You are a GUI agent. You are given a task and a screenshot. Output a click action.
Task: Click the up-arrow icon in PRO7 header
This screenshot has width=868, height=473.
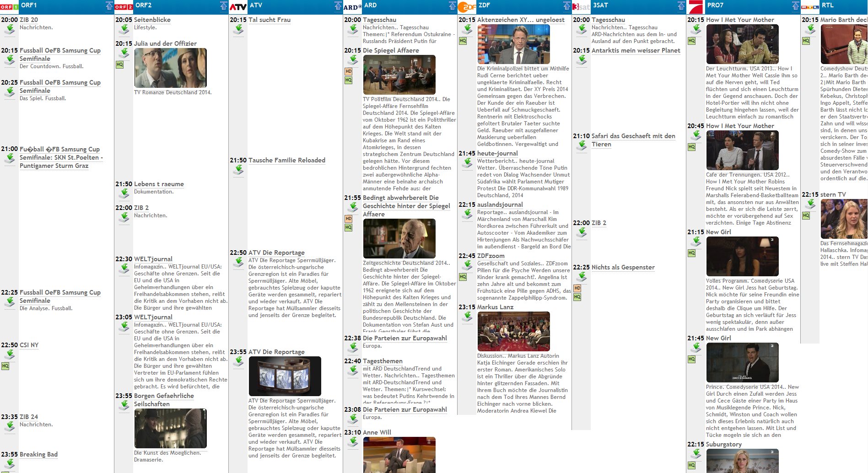tap(795, 5)
